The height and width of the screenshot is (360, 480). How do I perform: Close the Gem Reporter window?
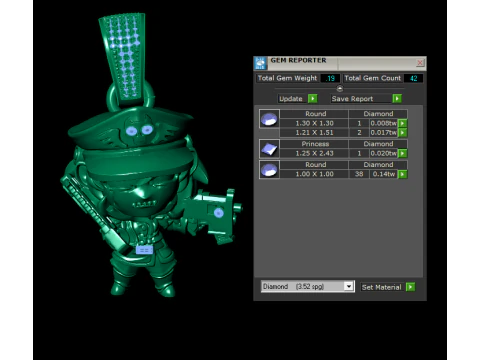[x=420, y=62]
